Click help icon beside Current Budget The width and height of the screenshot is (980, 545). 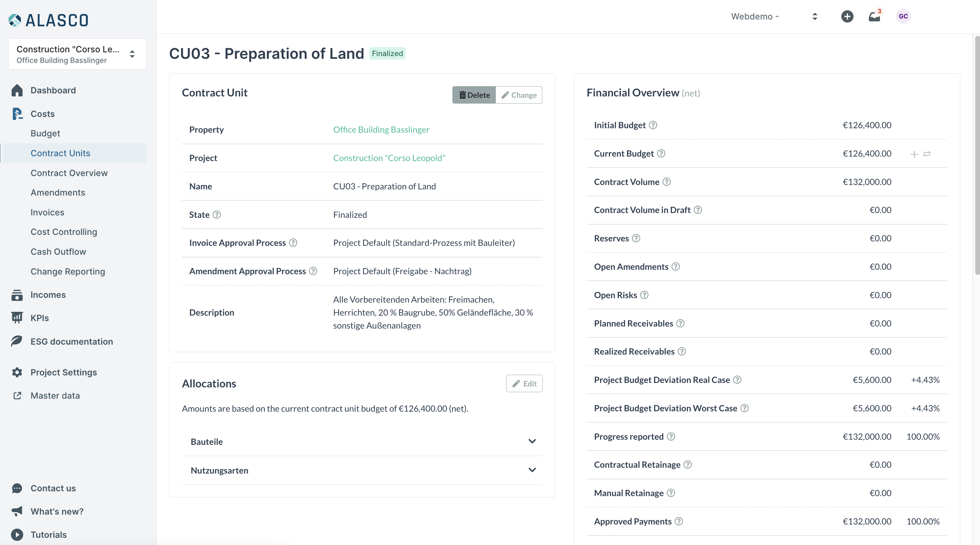[661, 154]
